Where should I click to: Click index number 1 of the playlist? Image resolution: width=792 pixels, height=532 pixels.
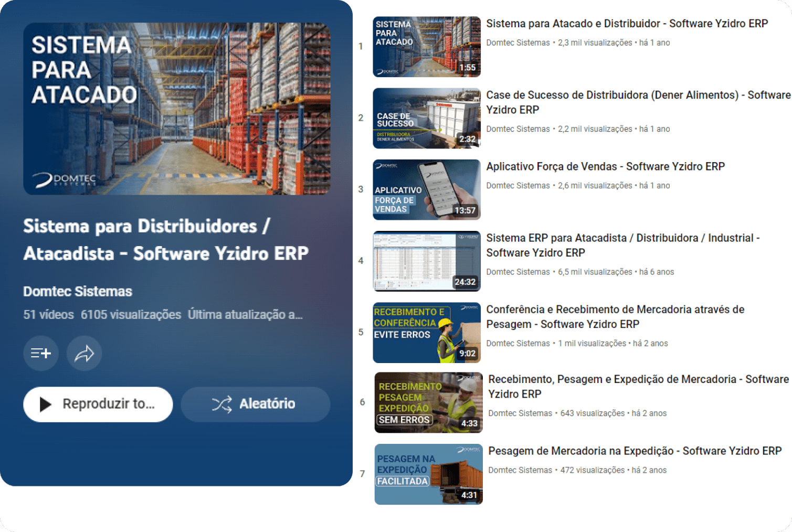pos(361,47)
